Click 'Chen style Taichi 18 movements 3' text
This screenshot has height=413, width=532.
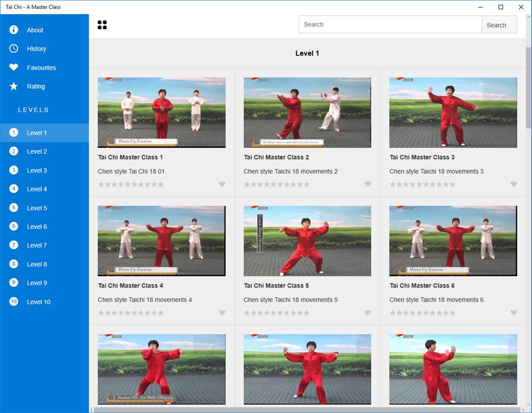tap(436, 171)
